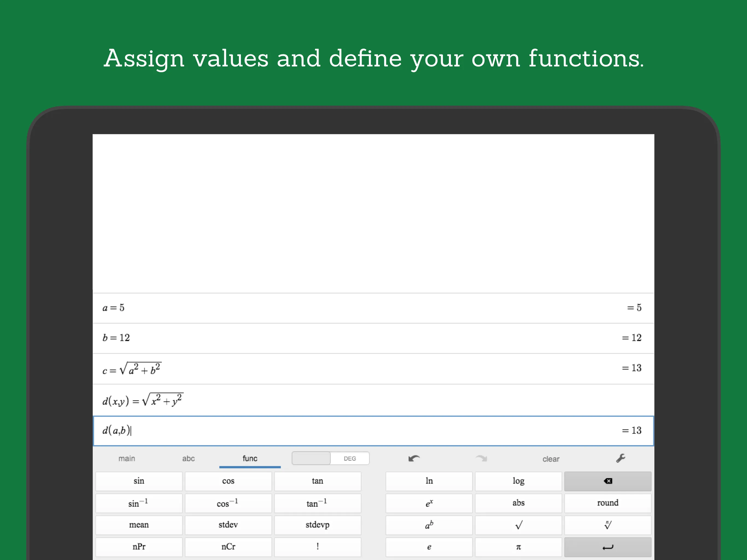Click the undo arrow
747x560 pixels.
point(414,458)
